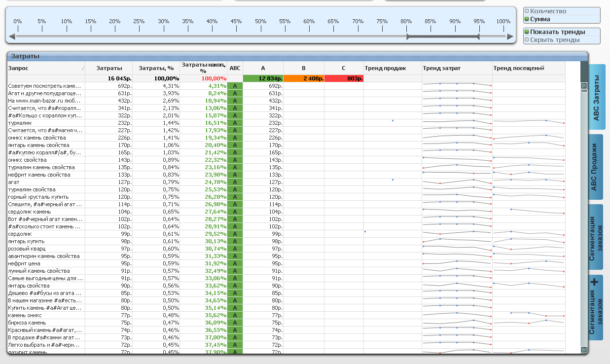Click the 8,24% cumulative value
The height and width of the screenshot is (364, 610).
pyautogui.click(x=203, y=93)
